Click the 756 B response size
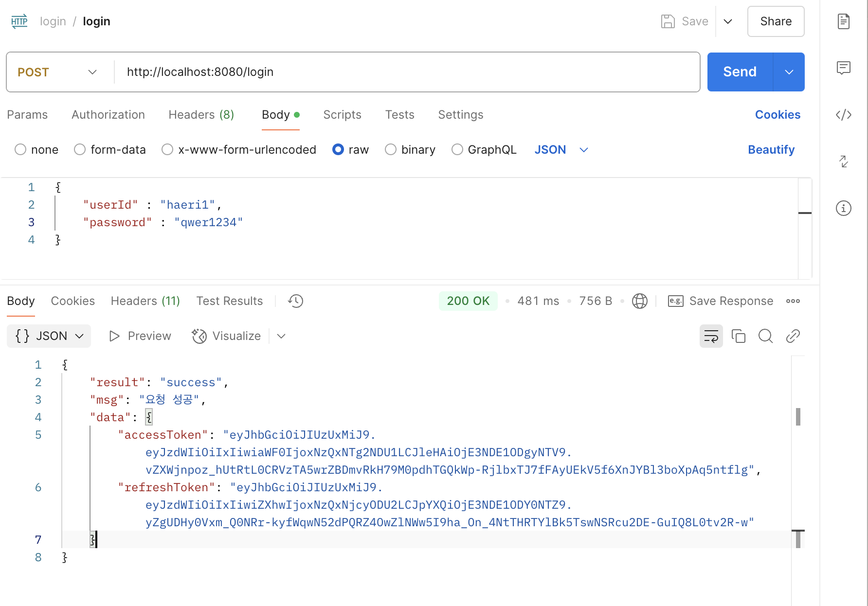Image resolution: width=868 pixels, height=606 pixels. (x=596, y=301)
